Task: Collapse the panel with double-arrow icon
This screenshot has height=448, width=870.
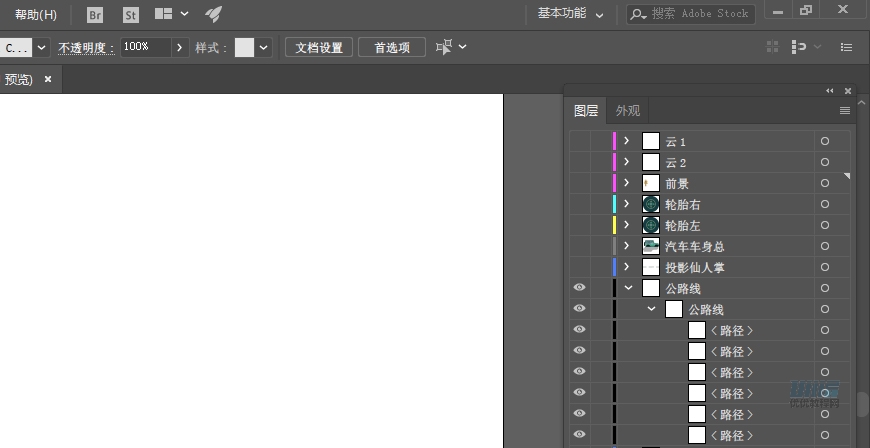Action: pyautogui.click(x=829, y=90)
